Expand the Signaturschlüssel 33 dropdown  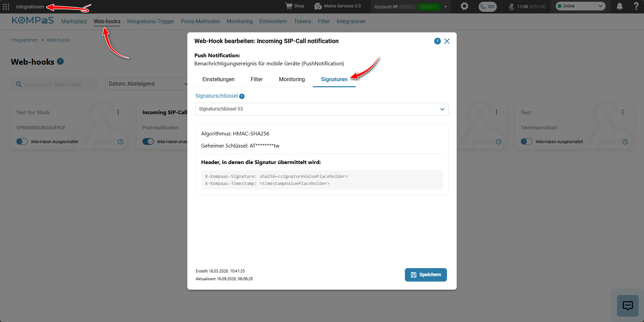point(322,109)
